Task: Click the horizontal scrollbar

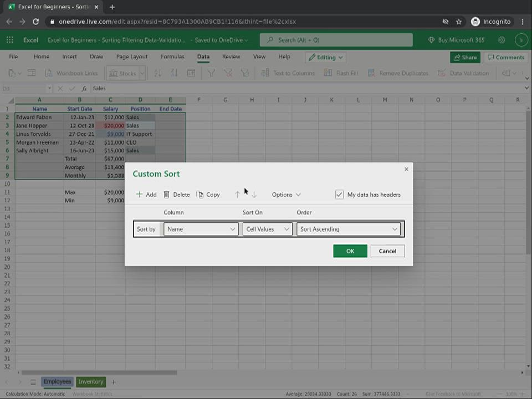Action: pyautogui.click(x=99, y=372)
